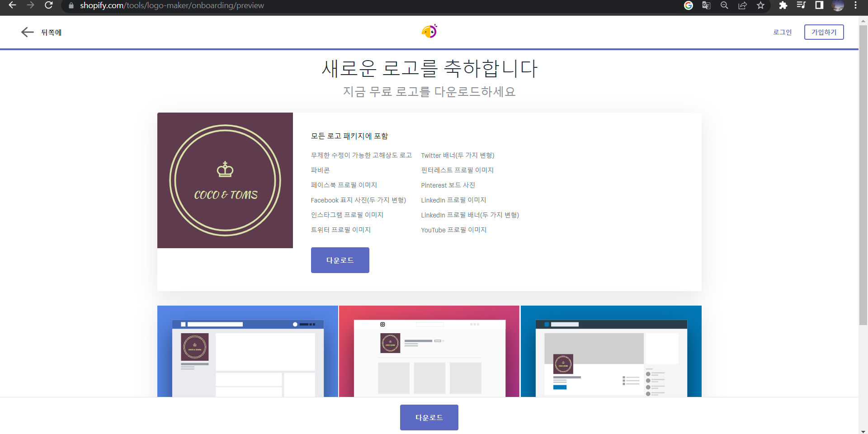This screenshot has width=868, height=434.
Task: Click the scrollbar up arrow
Action: pos(863,20)
